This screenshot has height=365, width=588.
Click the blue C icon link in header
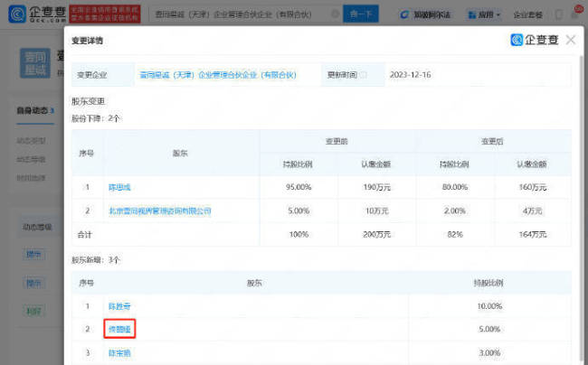(x=425, y=15)
